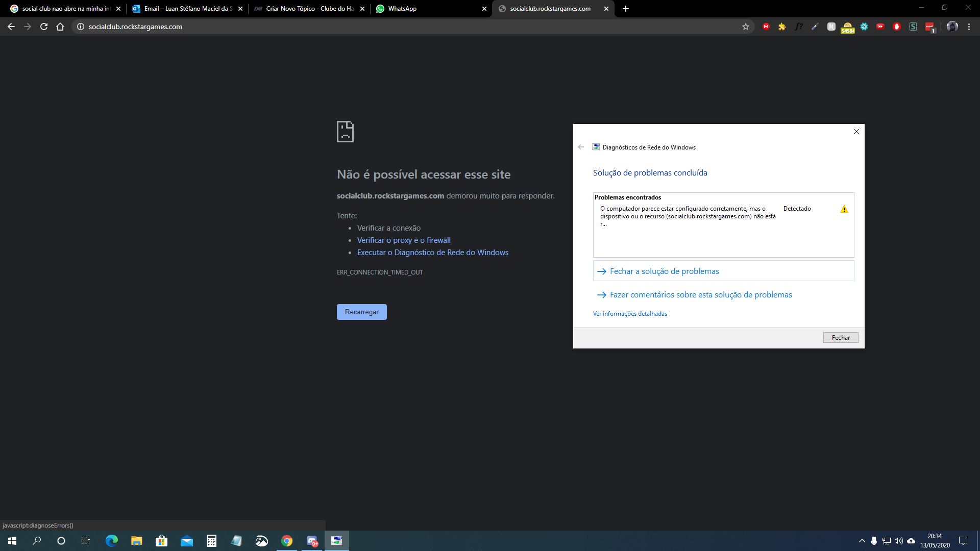
Task: Click the Fechar button in diagnostics dialog
Action: (841, 338)
